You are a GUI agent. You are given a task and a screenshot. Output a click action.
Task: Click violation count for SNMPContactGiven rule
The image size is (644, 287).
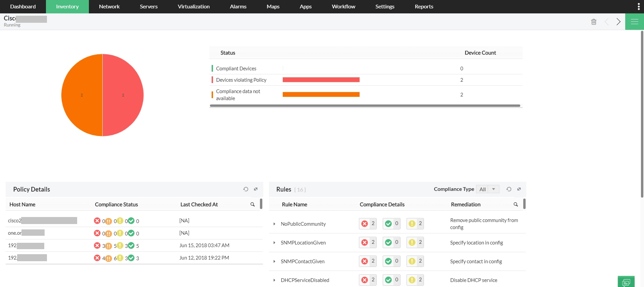(368, 261)
